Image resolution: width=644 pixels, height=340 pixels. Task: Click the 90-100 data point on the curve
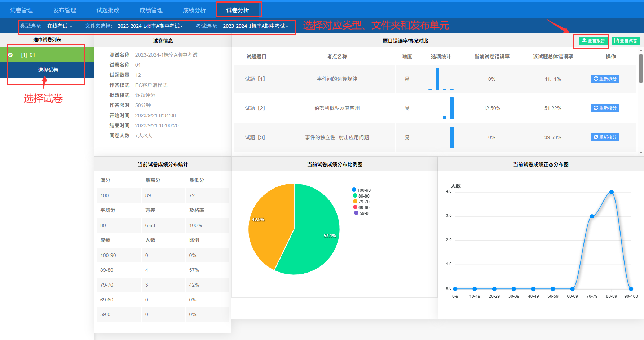(631, 289)
